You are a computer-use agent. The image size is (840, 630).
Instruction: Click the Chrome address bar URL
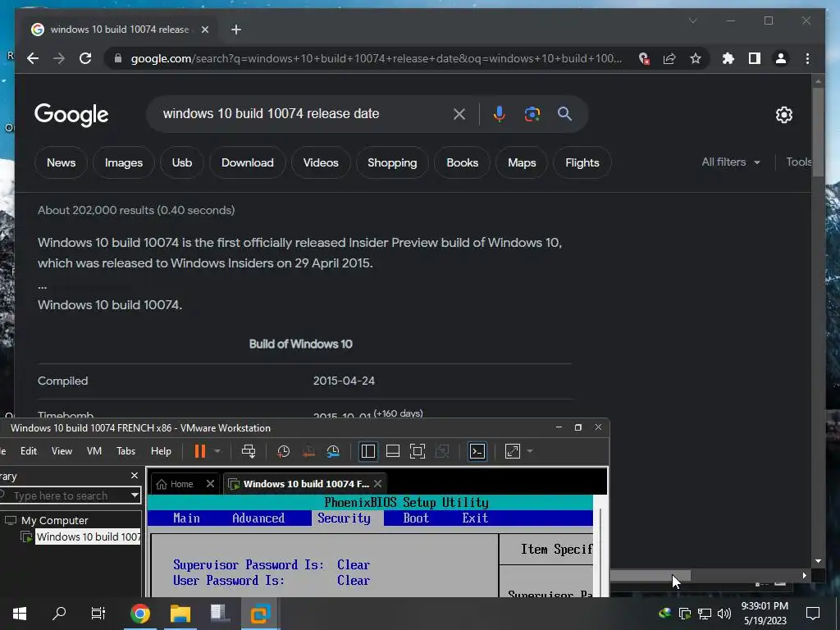tap(377, 58)
